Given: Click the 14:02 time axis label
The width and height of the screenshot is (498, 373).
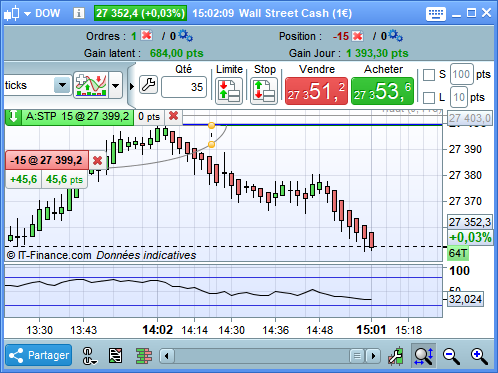Looking at the screenshot, I should (x=157, y=330).
